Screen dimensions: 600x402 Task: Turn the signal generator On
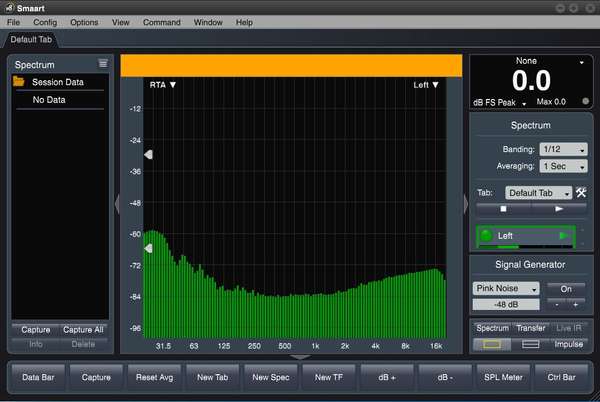point(566,289)
